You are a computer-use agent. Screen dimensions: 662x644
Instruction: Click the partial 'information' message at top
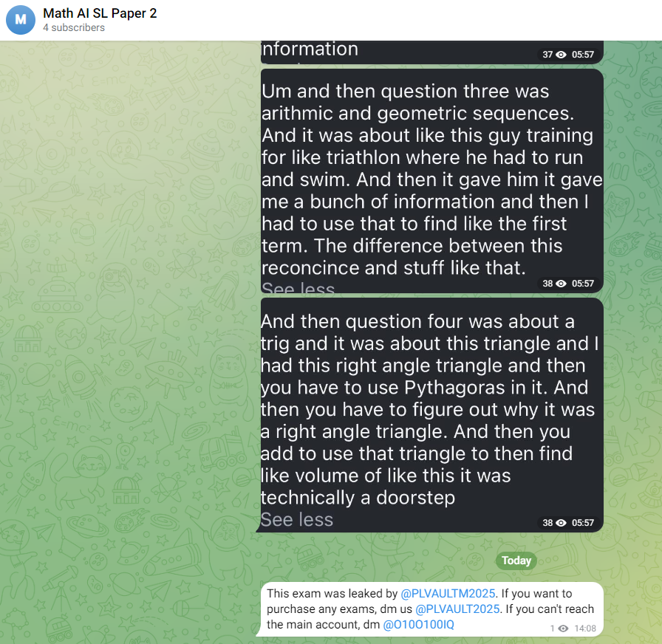pyautogui.click(x=431, y=52)
